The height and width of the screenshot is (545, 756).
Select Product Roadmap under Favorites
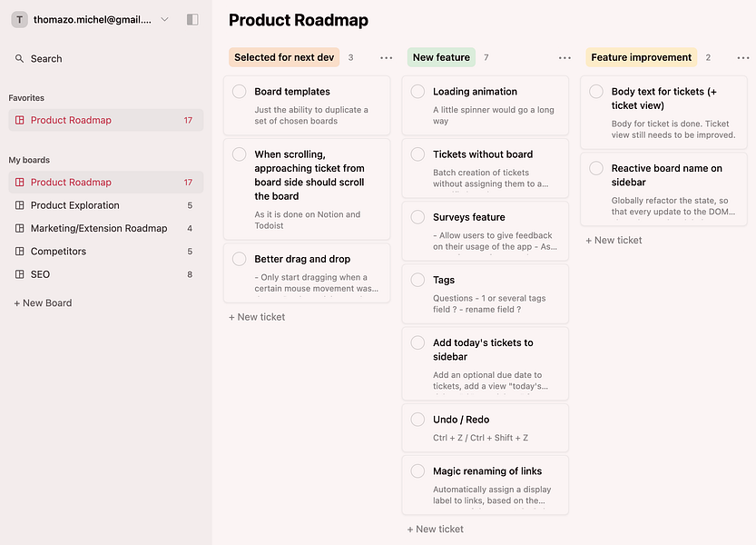coord(71,121)
